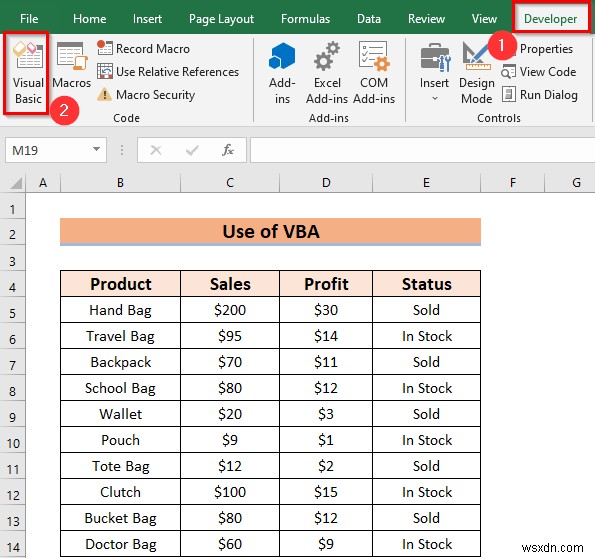Open the View tab
Screen dimensions: 595x558
[x=484, y=19]
